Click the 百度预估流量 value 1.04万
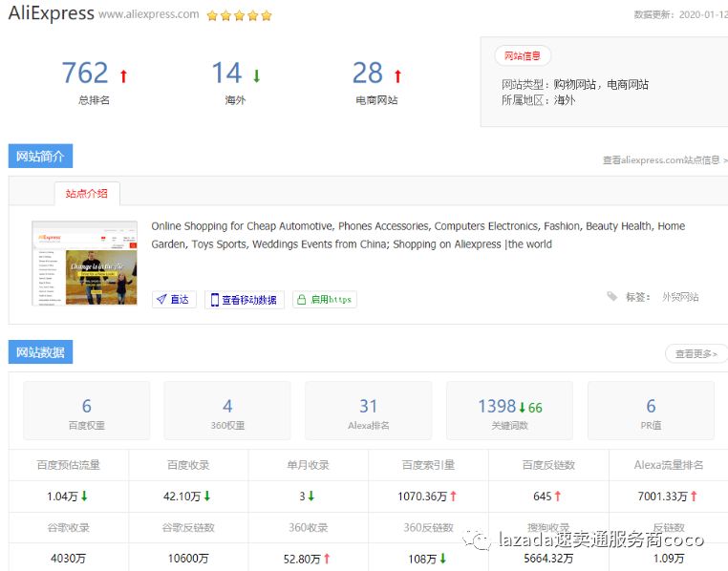The image size is (728, 571). pyautogui.click(x=63, y=497)
